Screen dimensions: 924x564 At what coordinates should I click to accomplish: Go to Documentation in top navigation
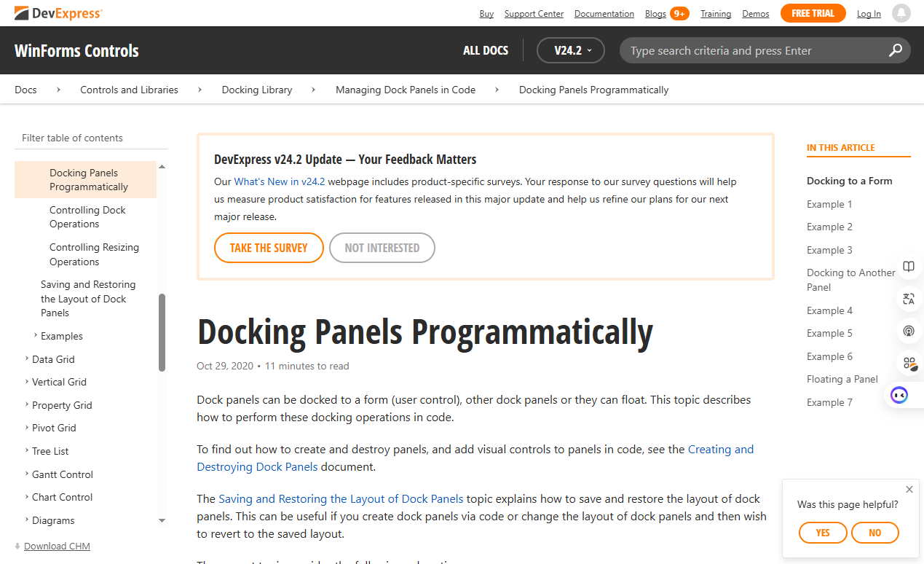[604, 14]
